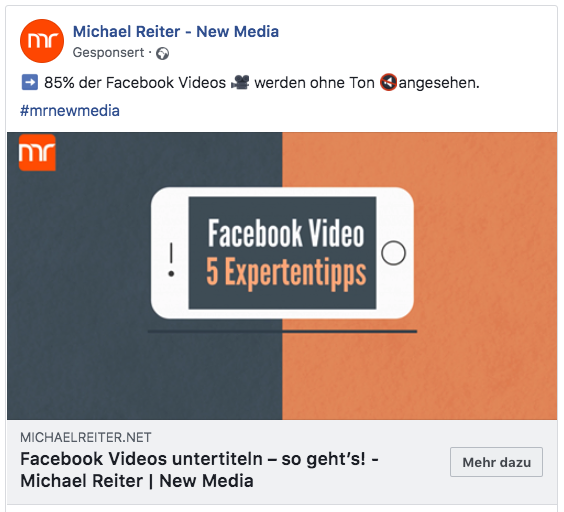
Task: Click headline line Michael Reiter | New Media
Action: pyautogui.click(x=137, y=481)
